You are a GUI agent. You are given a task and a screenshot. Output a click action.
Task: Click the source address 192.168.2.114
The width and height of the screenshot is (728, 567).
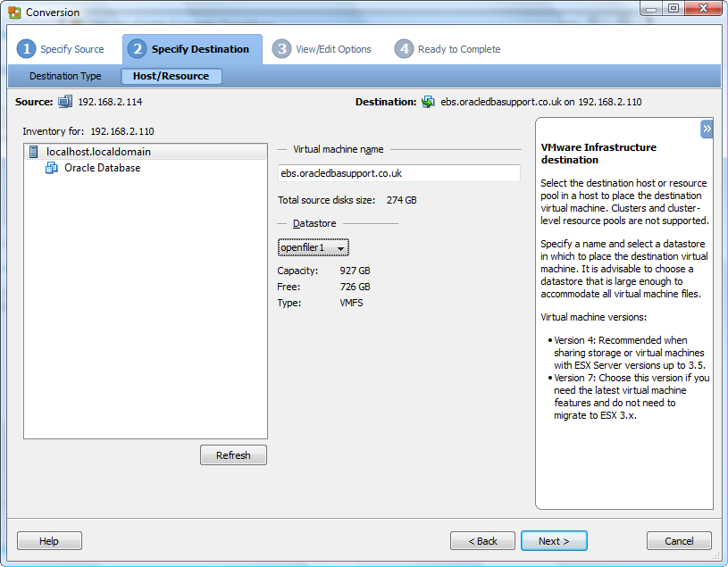110,102
